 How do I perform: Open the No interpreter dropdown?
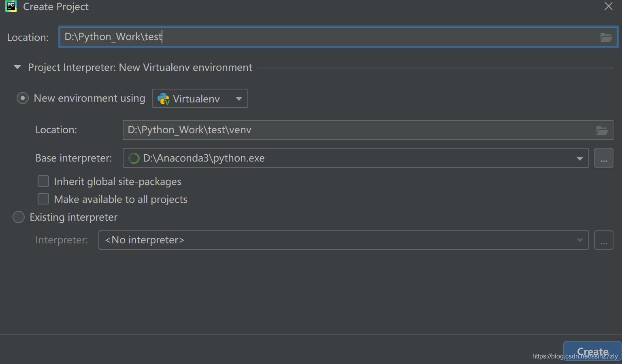[x=343, y=240]
